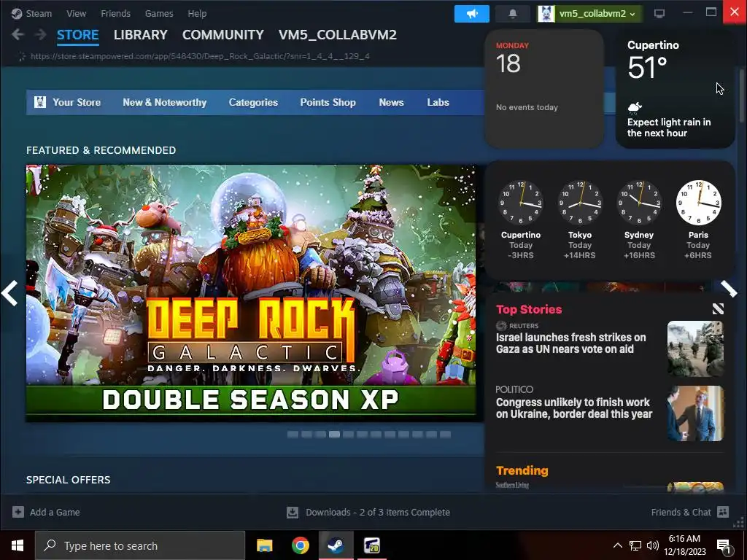Open the notifications bell
This screenshot has height=560, width=747.
pos(513,13)
